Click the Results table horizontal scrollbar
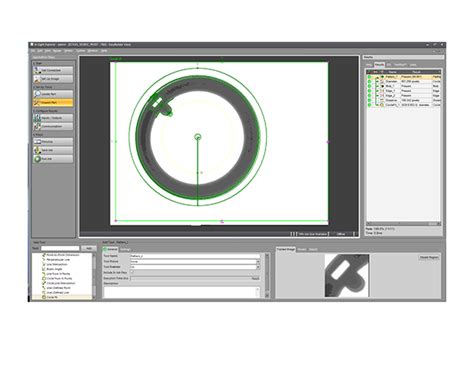 (404, 224)
